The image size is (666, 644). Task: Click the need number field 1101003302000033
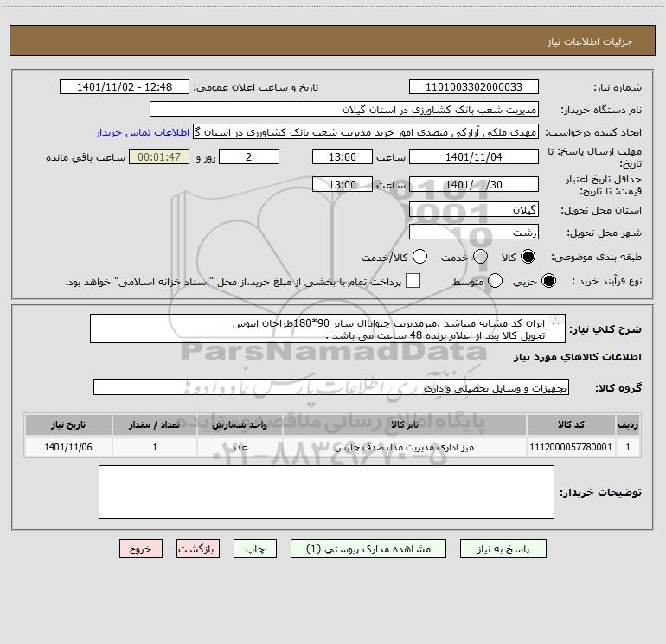tap(474, 87)
